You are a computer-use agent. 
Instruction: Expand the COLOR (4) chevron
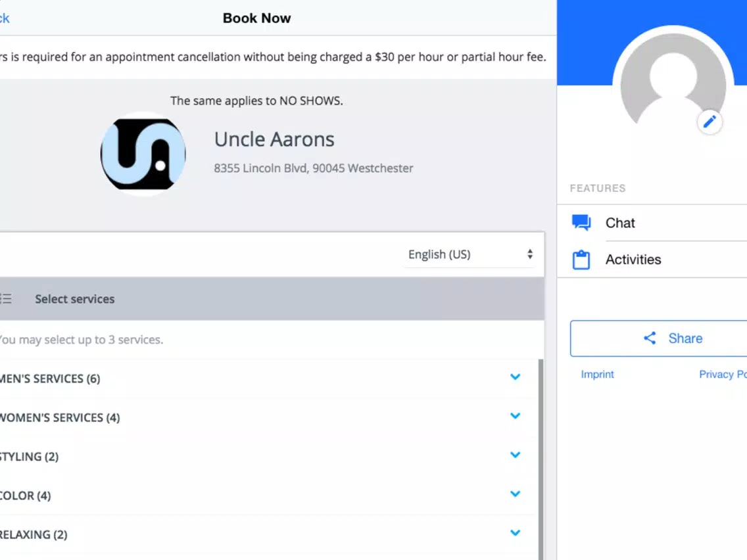click(515, 494)
